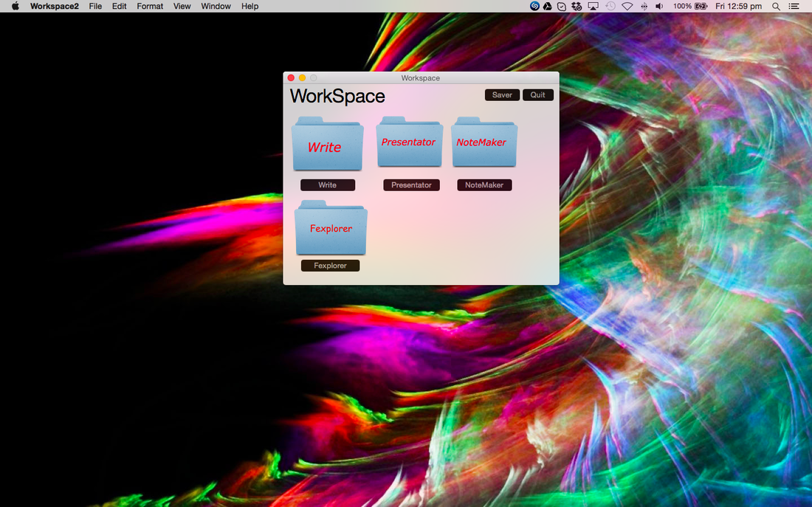Open the Workspace2 application menu
812x507 pixels.
point(55,6)
